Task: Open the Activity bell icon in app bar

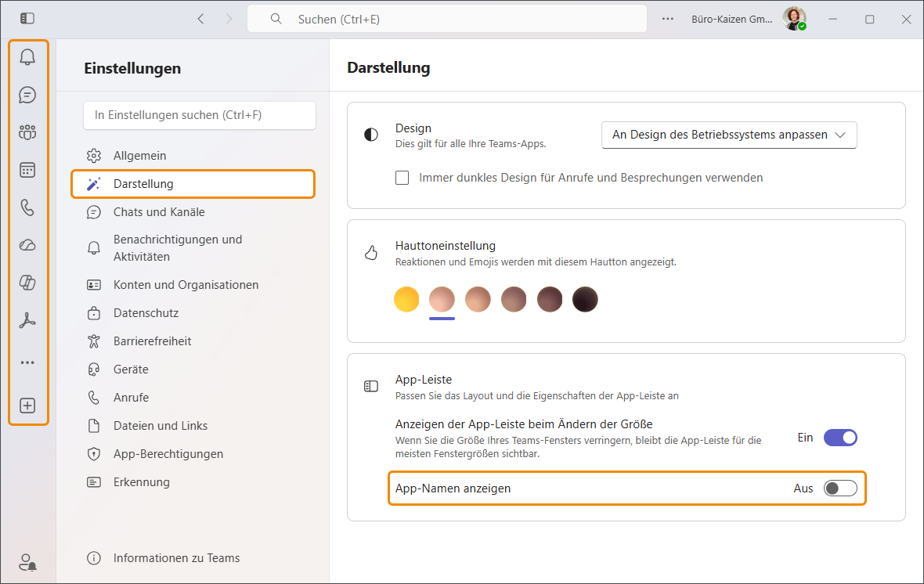Action: click(x=27, y=57)
